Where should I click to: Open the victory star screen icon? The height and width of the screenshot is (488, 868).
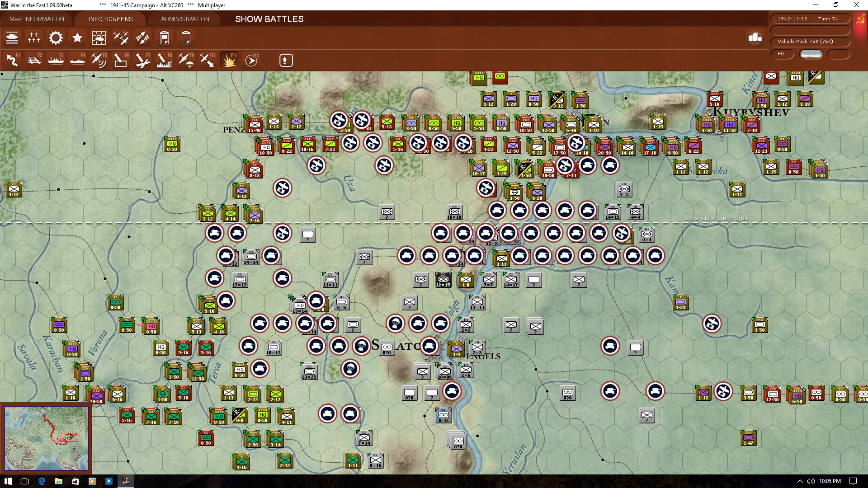77,38
